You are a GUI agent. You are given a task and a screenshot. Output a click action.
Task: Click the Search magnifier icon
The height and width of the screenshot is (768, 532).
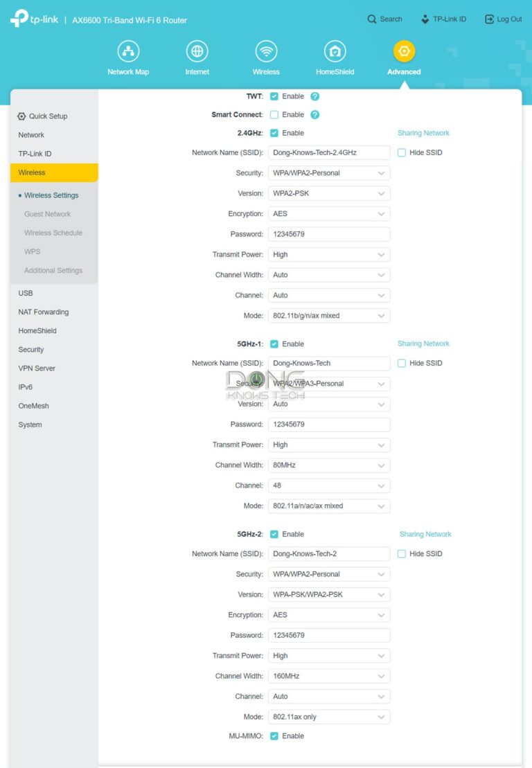(373, 19)
